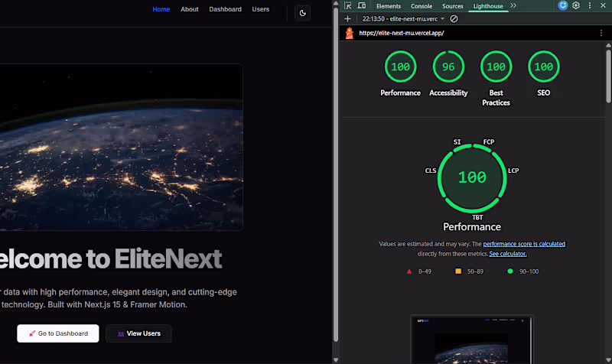Viewport: 612px width, 364px height.
Task: Open DevTools settings gear
Action: tap(576, 5)
